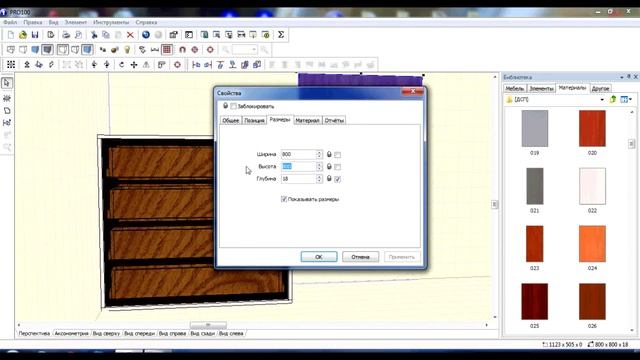Screen dimensions: 640x360
Task: Select material swatch 025
Action: [x=535, y=302]
